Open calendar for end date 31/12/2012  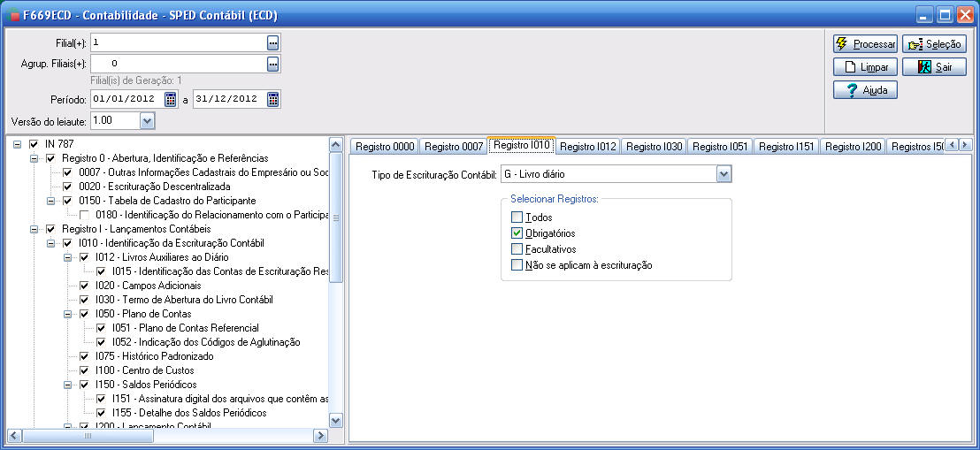pos(273,99)
